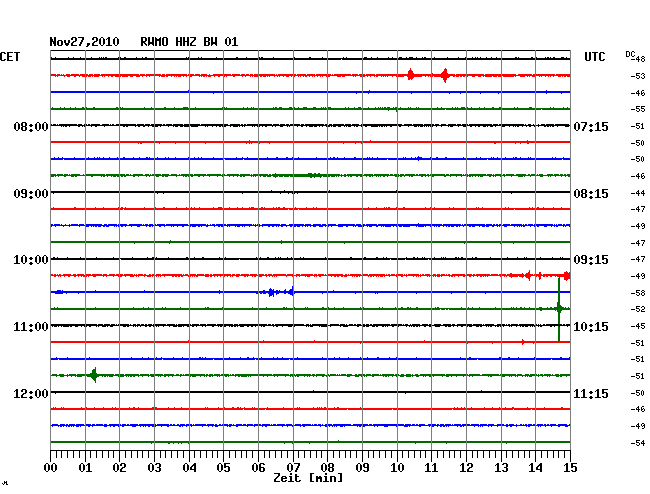Click the green disturbance between minutes 07 and 08
This screenshot has height=494, width=650.
click(x=309, y=175)
